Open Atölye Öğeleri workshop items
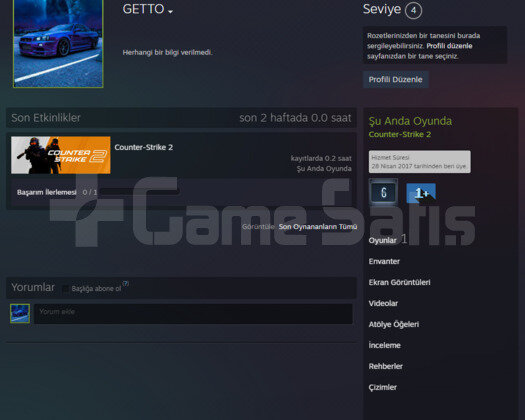 coord(394,324)
